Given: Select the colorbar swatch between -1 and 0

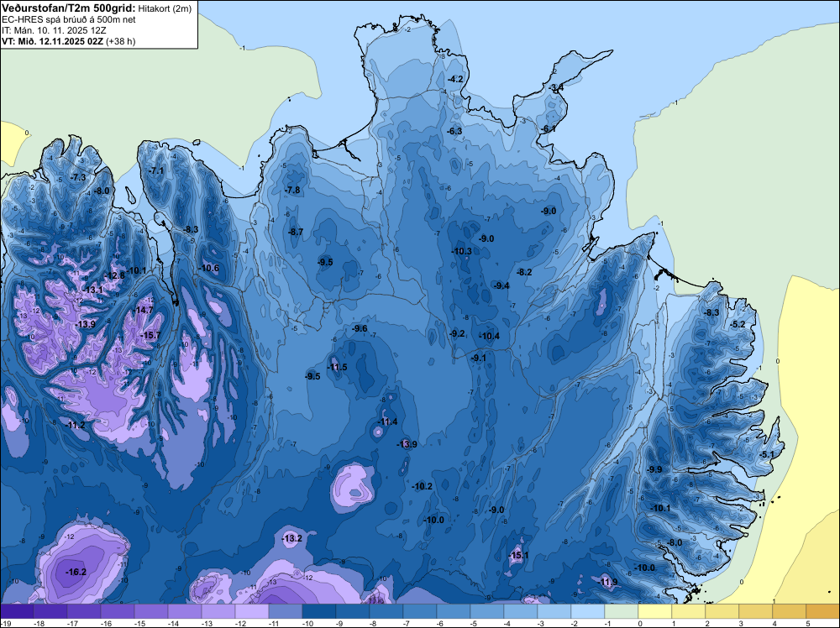Looking at the screenshot, I should click(x=622, y=611).
